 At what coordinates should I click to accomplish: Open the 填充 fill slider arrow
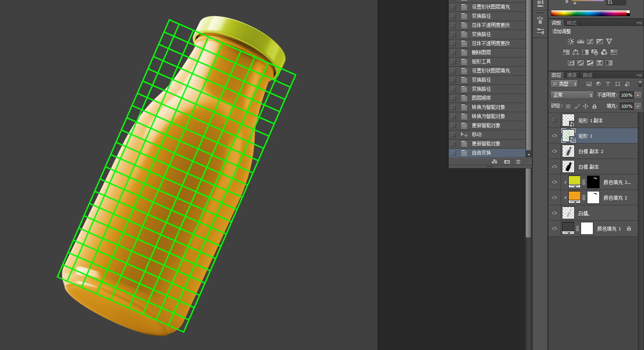638,106
